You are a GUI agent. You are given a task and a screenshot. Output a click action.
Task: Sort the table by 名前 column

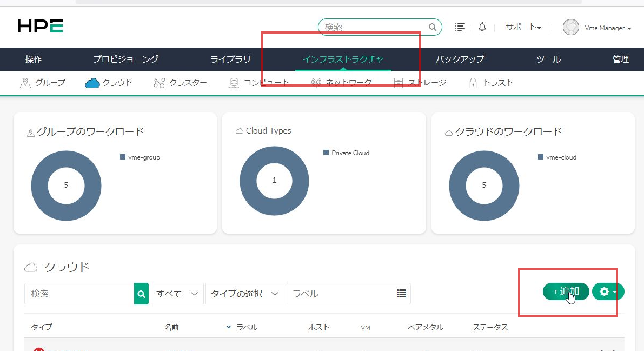(171, 327)
